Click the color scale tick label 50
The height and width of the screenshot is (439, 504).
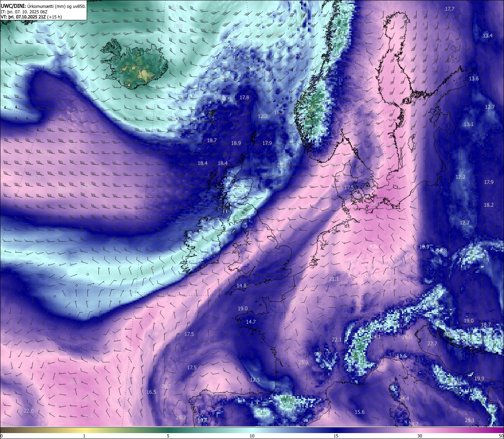click(x=501, y=436)
